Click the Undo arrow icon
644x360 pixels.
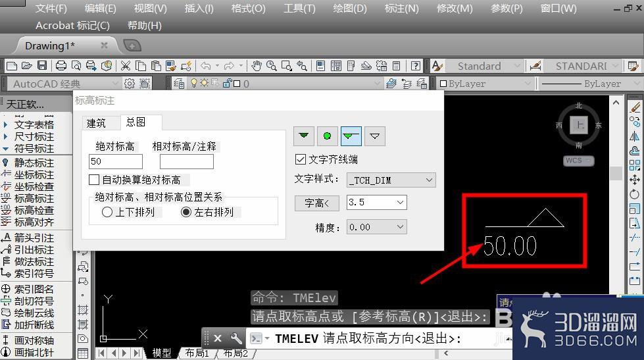(206, 66)
